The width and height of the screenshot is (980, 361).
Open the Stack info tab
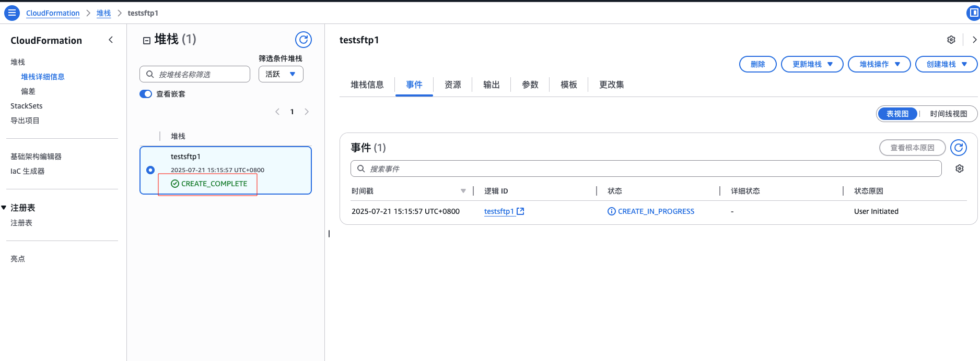point(367,85)
